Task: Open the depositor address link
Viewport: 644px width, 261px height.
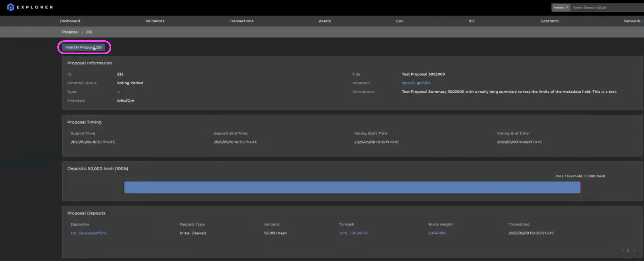Action: (x=89, y=233)
